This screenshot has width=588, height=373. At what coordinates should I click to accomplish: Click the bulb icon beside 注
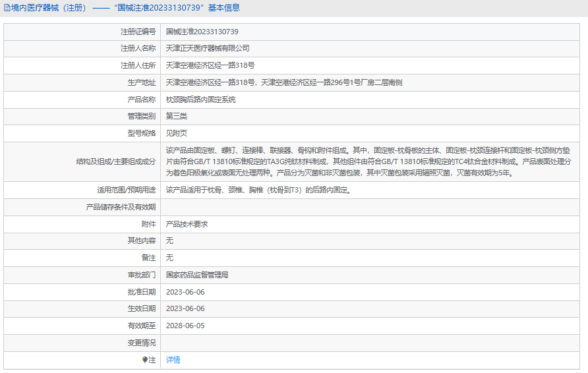[x=145, y=360]
